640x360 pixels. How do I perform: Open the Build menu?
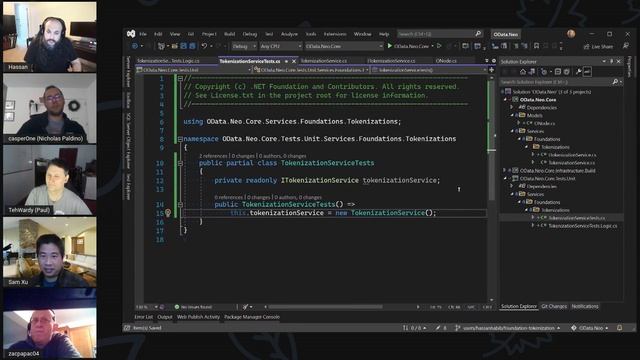pyautogui.click(x=229, y=34)
